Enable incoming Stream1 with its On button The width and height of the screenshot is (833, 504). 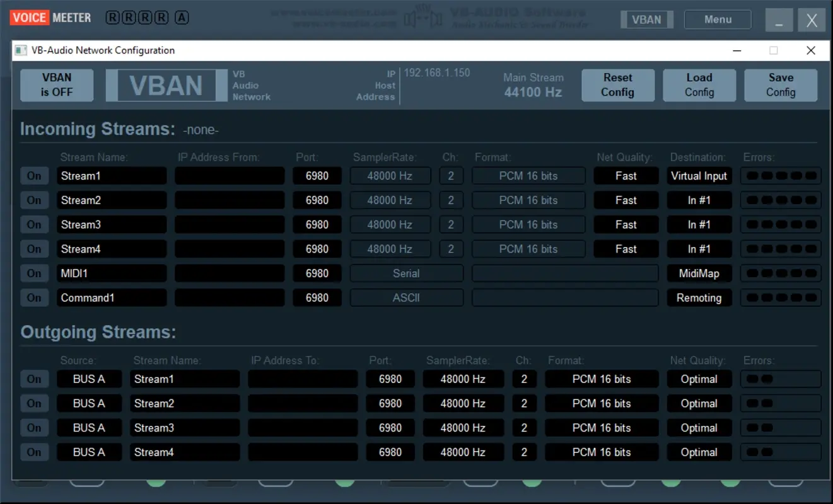[x=34, y=176]
